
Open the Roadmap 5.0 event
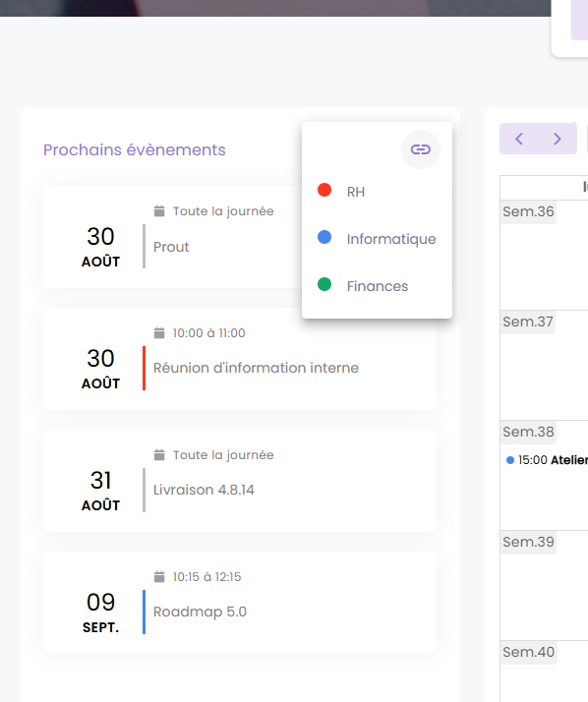(x=240, y=602)
